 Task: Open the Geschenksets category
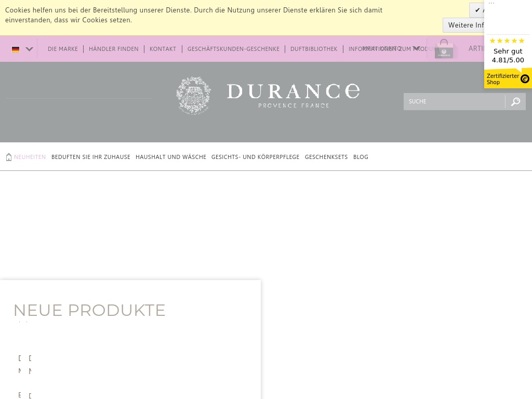click(326, 157)
